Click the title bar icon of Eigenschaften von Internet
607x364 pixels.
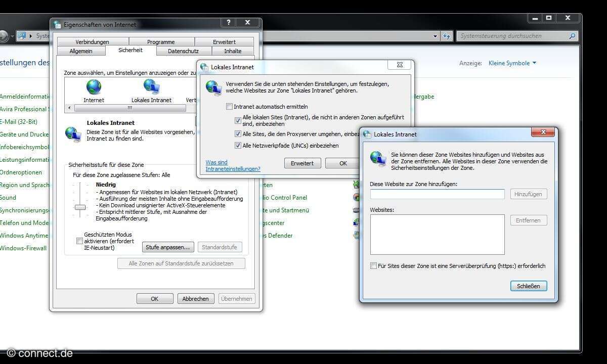58,24
